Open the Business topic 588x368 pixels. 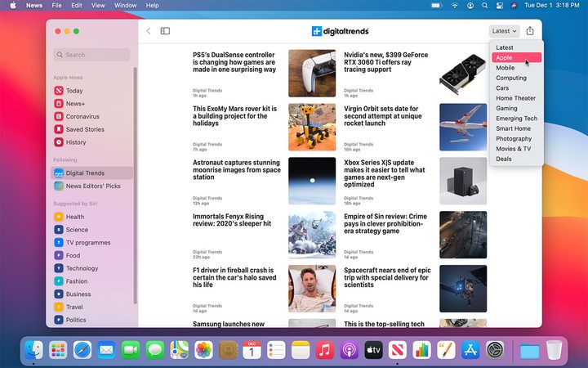click(92, 294)
